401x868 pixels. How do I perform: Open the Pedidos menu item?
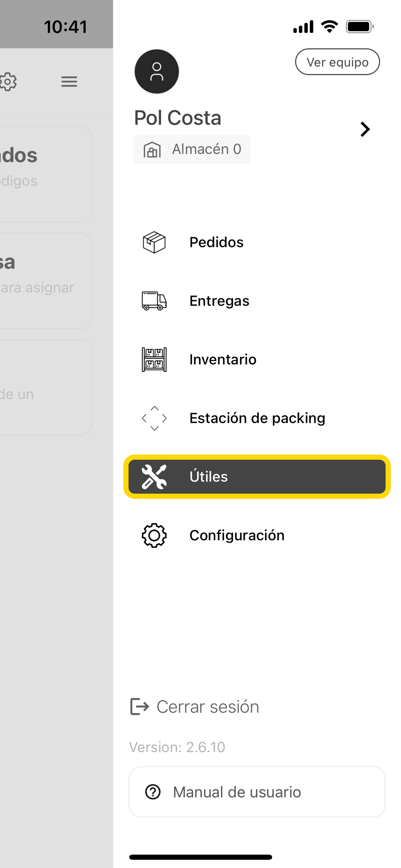[x=217, y=242]
